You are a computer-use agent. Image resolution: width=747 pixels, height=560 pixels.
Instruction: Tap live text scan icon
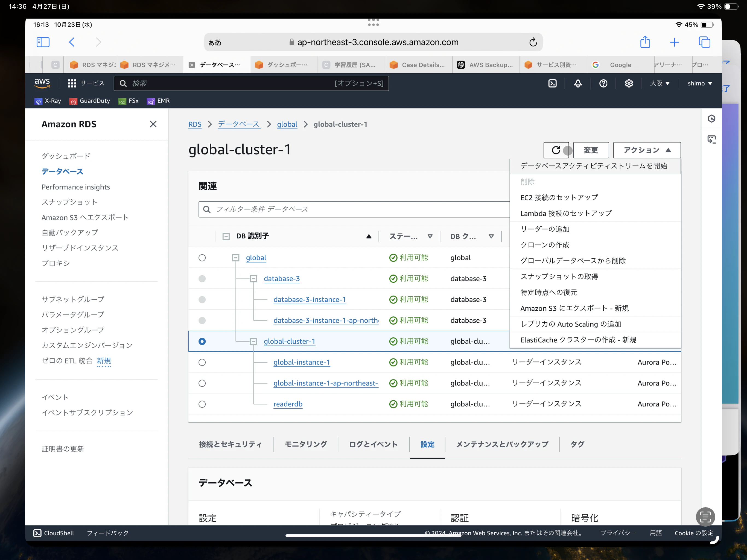pos(705,517)
